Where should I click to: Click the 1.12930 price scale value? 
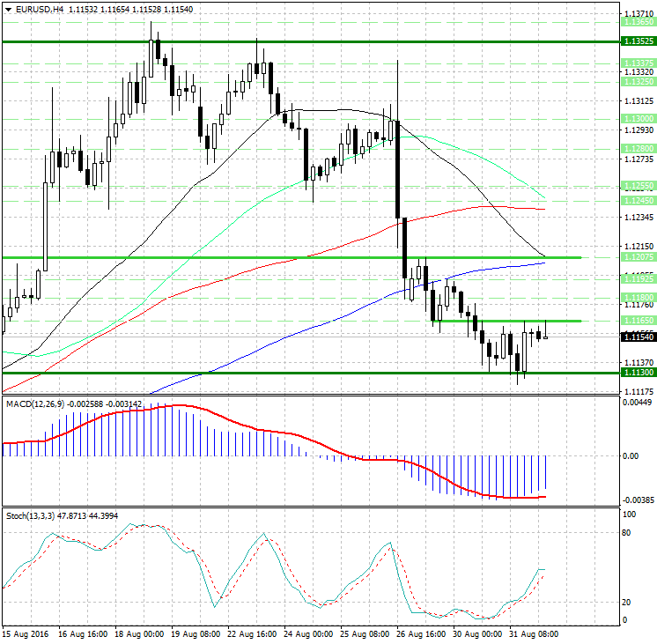click(639, 130)
